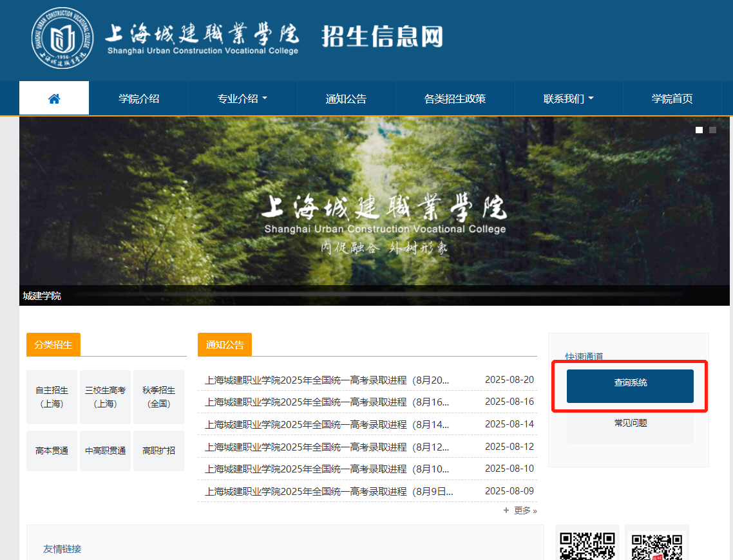Screen dimensions: 733x560
Task: Click the college logo emblem
Action: coord(62,38)
